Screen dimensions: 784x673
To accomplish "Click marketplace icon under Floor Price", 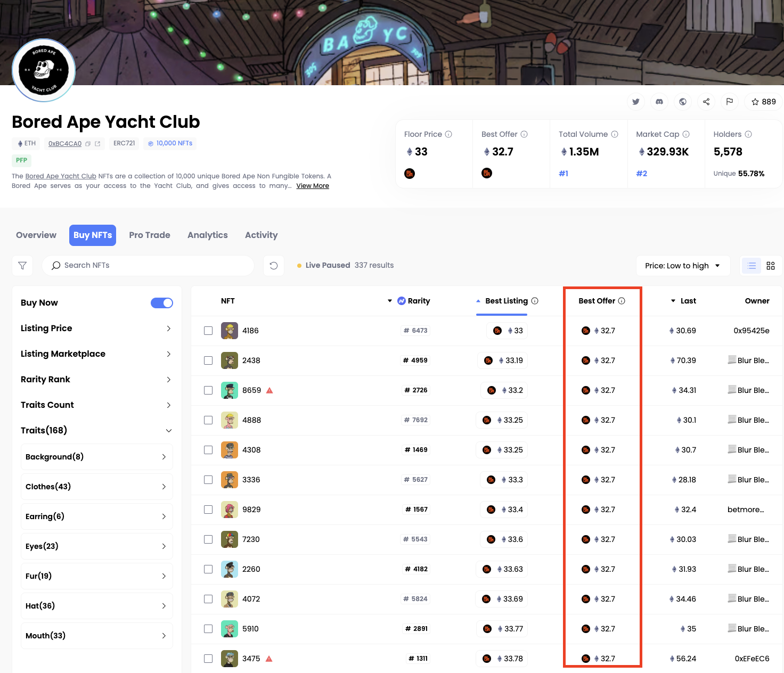I will coord(410,174).
